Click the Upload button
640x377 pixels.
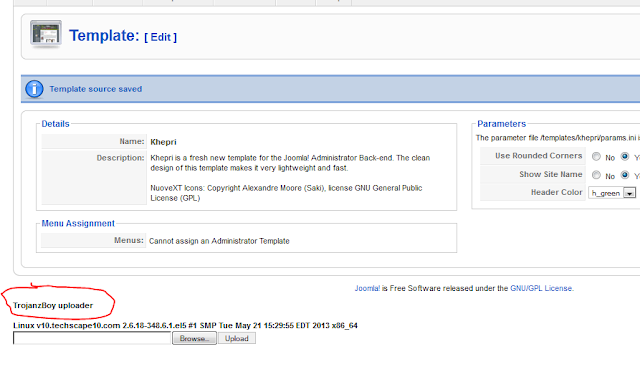237,338
